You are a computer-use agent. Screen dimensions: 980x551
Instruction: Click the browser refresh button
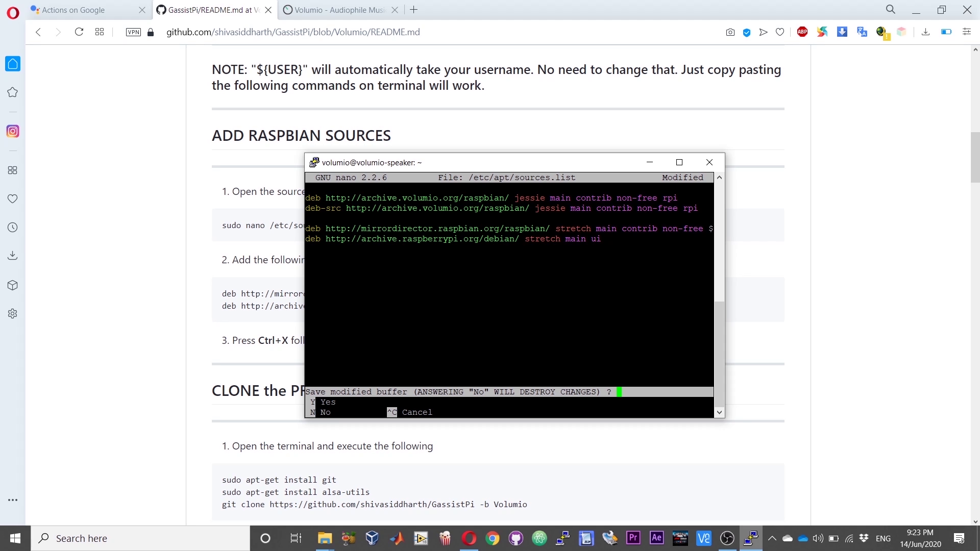click(x=78, y=32)
